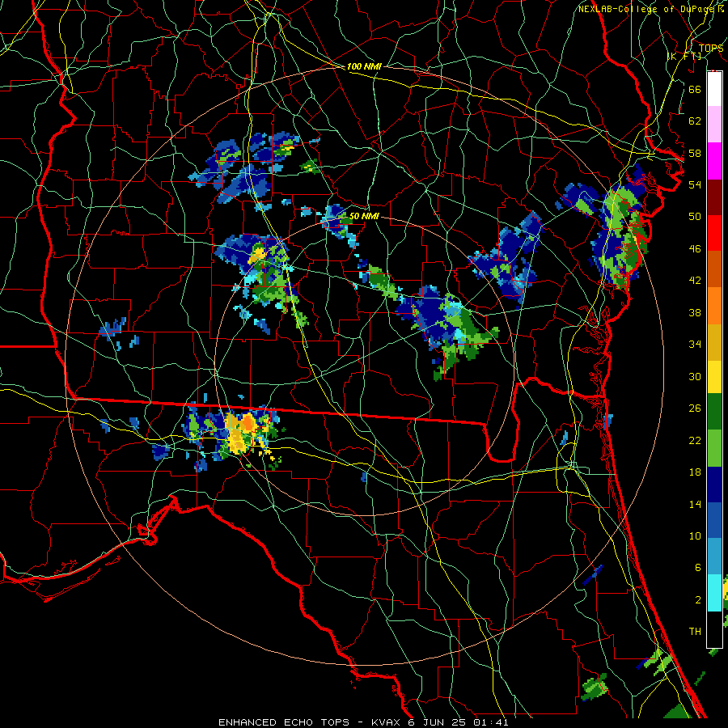Click the legend value '26'

[695, 408]
